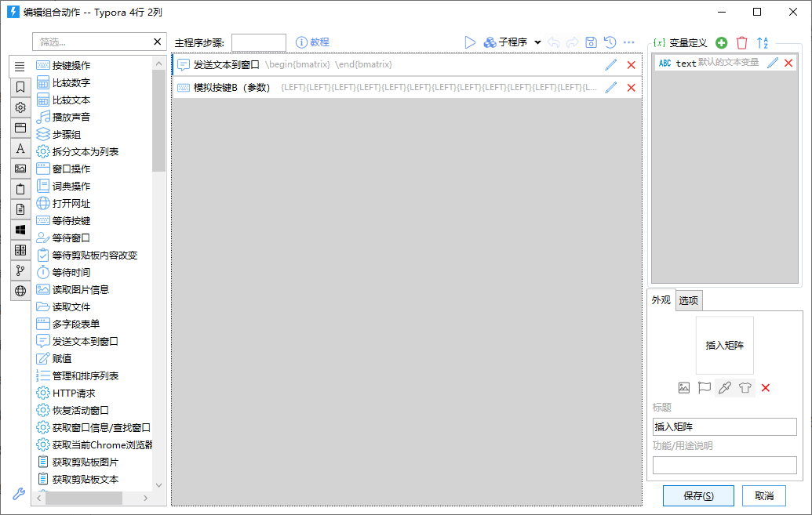
Task: Select the eyedropper appearance icon
Action: point(725,387)
